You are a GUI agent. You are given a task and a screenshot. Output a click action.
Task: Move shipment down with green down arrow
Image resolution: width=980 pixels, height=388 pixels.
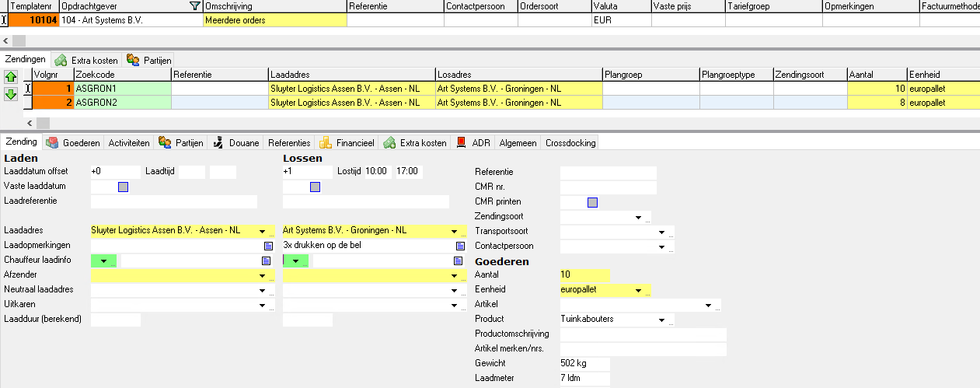[x=11, y=94]
